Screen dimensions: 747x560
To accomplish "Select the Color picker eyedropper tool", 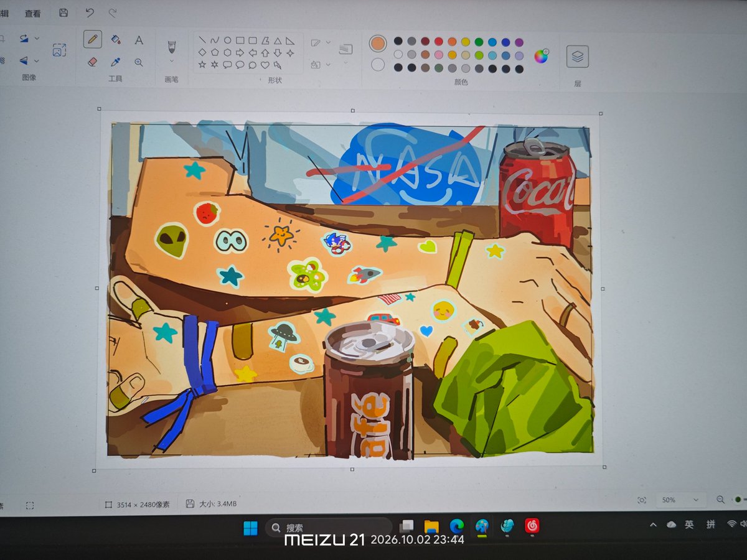I will click(x=116, y=62).
